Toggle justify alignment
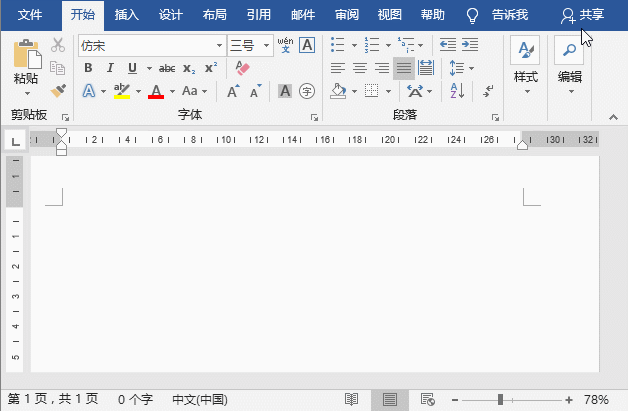This screenshot has height=411, width=628. (404, 68)
